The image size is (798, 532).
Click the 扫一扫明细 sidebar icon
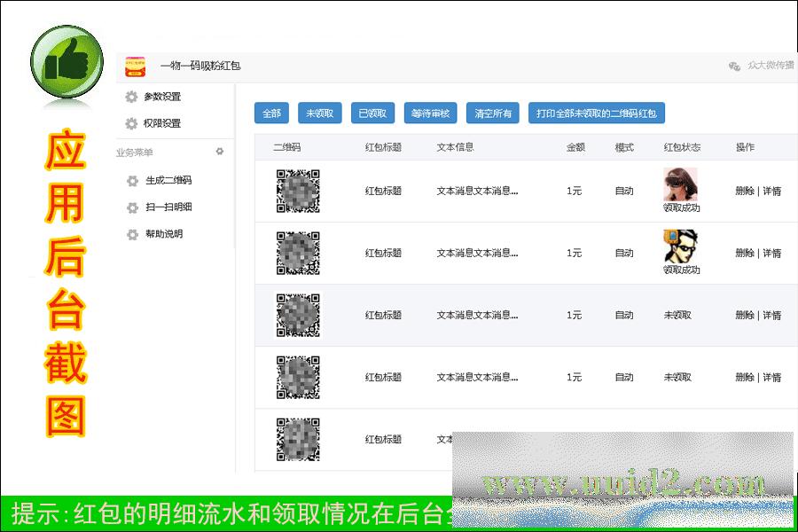click(x=132, y=207)
